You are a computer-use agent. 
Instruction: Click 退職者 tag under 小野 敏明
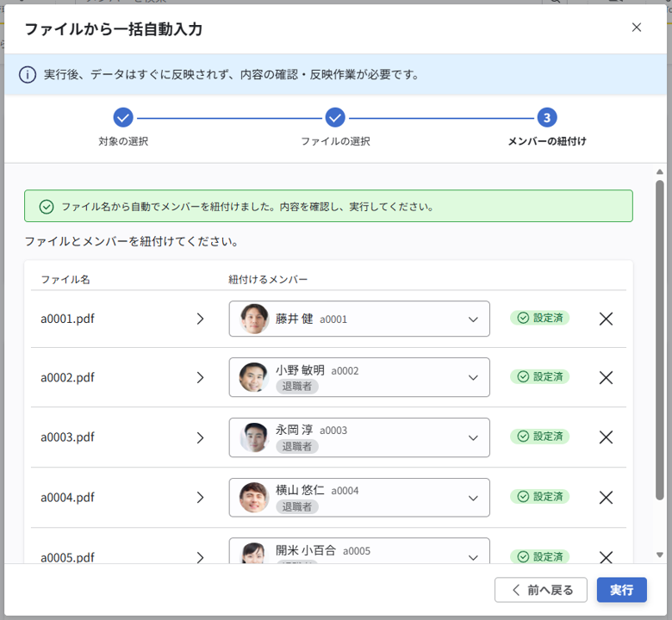pyautogui.click(x=296, y=386)
